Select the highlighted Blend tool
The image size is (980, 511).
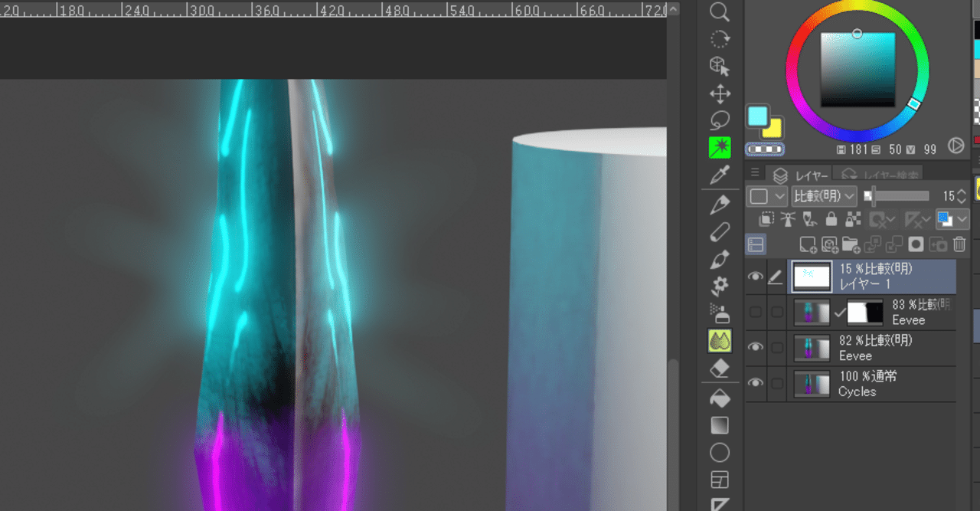point(719,341)
